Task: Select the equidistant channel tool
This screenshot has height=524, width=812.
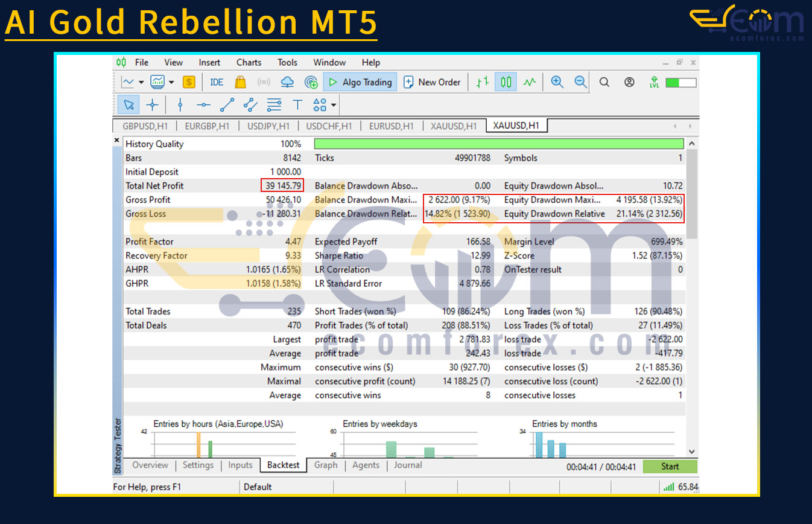Action: (250, 105)
